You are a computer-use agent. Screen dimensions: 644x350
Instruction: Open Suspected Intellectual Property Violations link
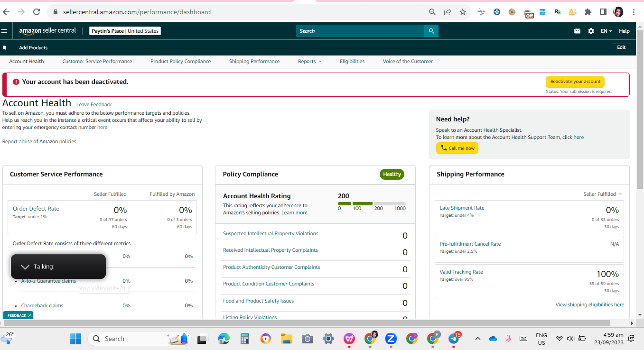(x=271, y=233)
